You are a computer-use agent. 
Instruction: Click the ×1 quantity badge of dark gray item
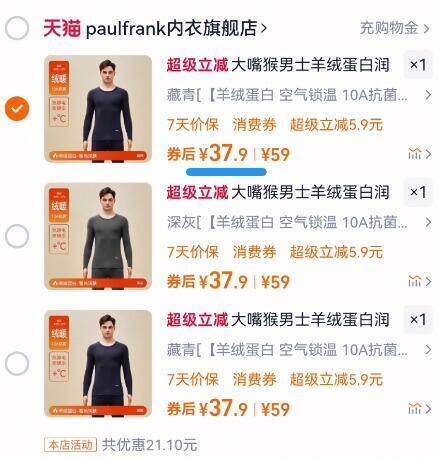(418, 192)
